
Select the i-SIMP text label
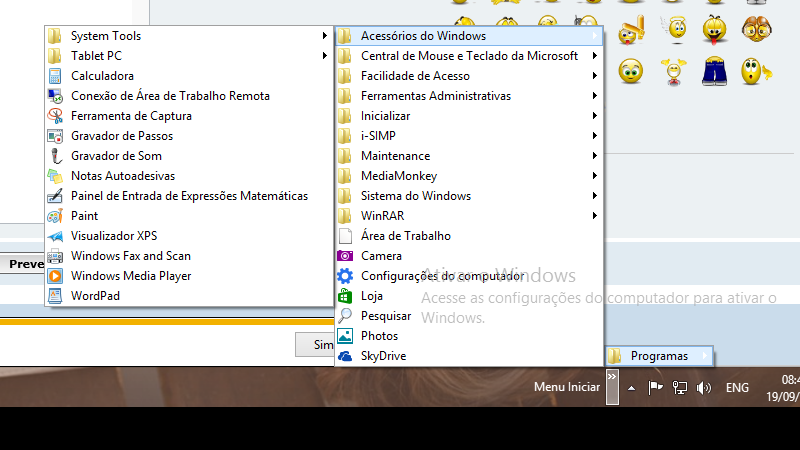[x=378, y=136]
